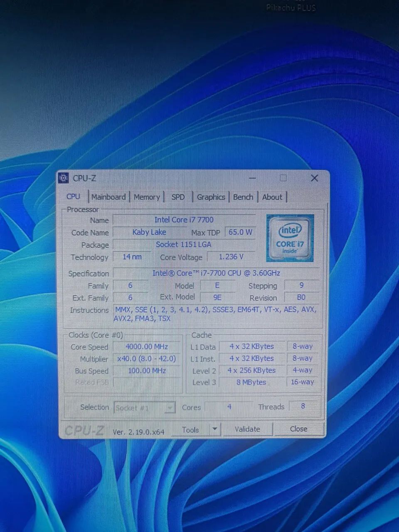The image size is (399, 532).
Task: Click the Specification i7-7700 CPU @ 3.60GHz text
Action: [216, 273]
